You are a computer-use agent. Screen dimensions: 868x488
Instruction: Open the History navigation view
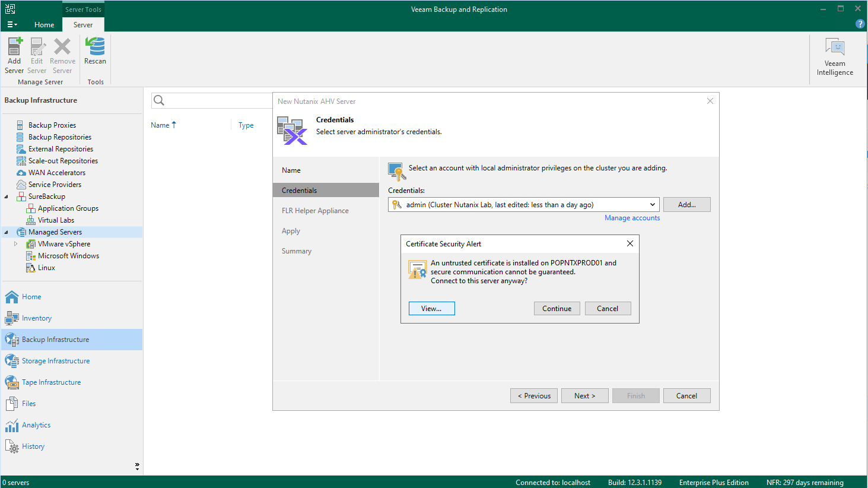71,446
